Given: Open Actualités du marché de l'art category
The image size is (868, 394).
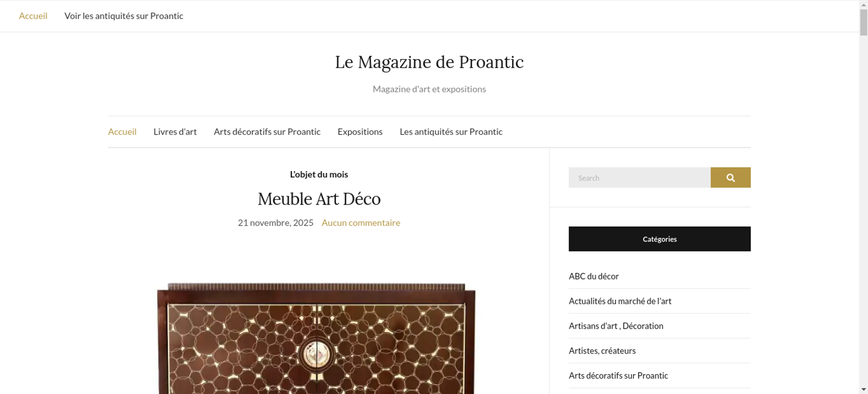Looking at the screenshot, I should pyautogui.click(x=620, y=301).
